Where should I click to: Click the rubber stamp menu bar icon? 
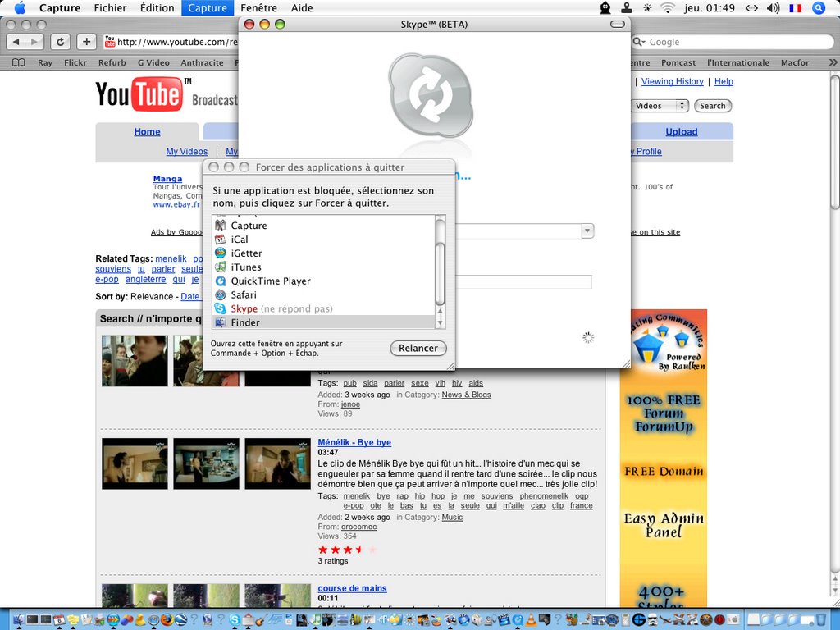click(626, 8)
